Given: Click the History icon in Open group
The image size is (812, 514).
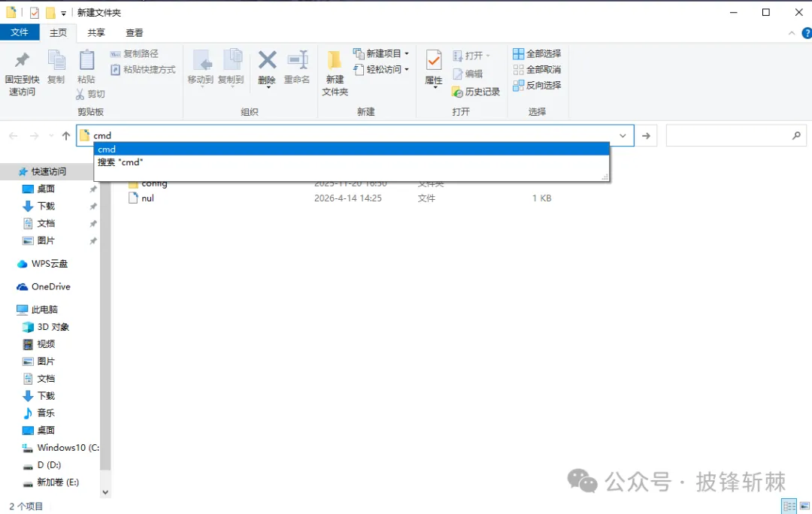Looking at the screenshot, I should coord(475,92).
